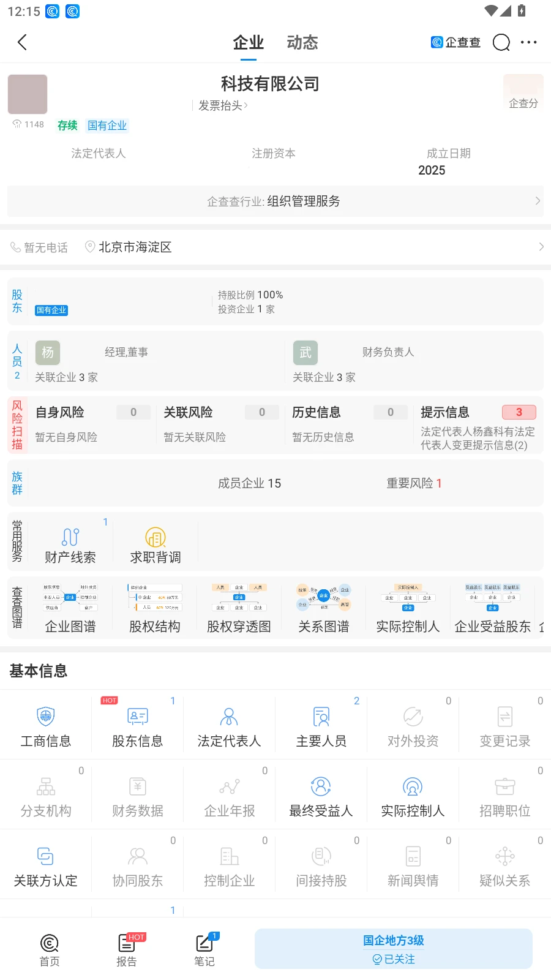The width and height of the screenshot is (551, 980).
Task: Tap the back arrow icon
Action: tap(23, 42)
